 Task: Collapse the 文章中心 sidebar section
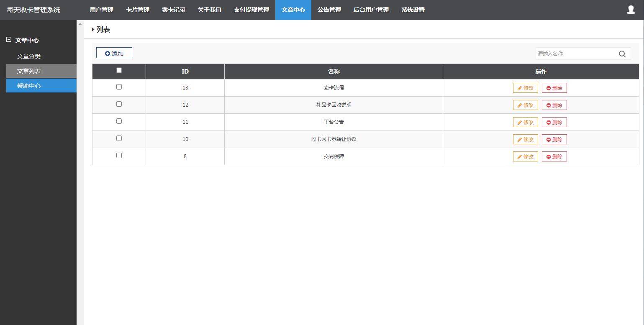(x=8, y=40)
